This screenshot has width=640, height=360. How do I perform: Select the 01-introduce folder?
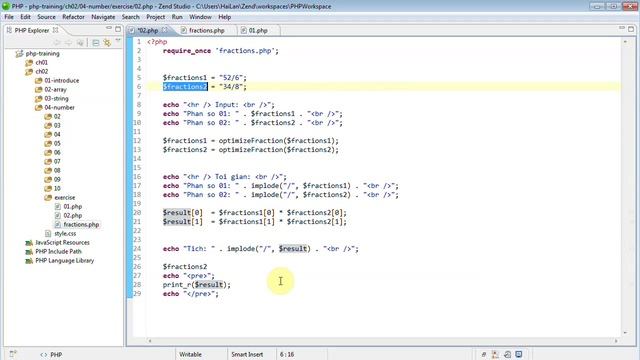62,80
